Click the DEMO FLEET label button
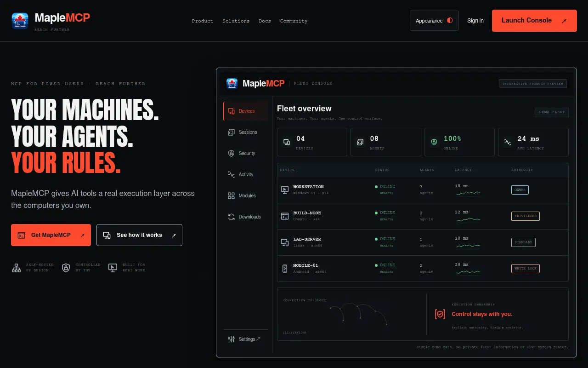 pos(552,112)
